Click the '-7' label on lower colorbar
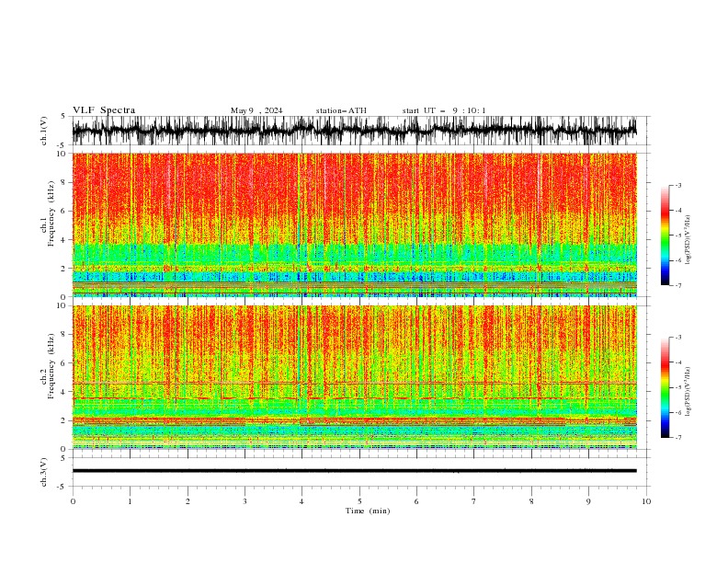The height and width of the screenshot is (563, 728). (x=677, y=437)
